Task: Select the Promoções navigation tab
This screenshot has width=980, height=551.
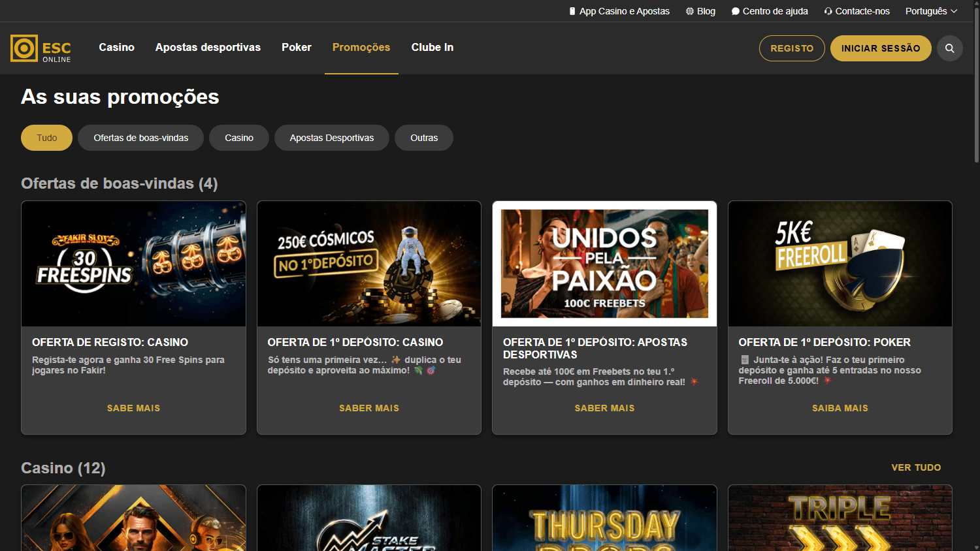Action: click(361, 47)
